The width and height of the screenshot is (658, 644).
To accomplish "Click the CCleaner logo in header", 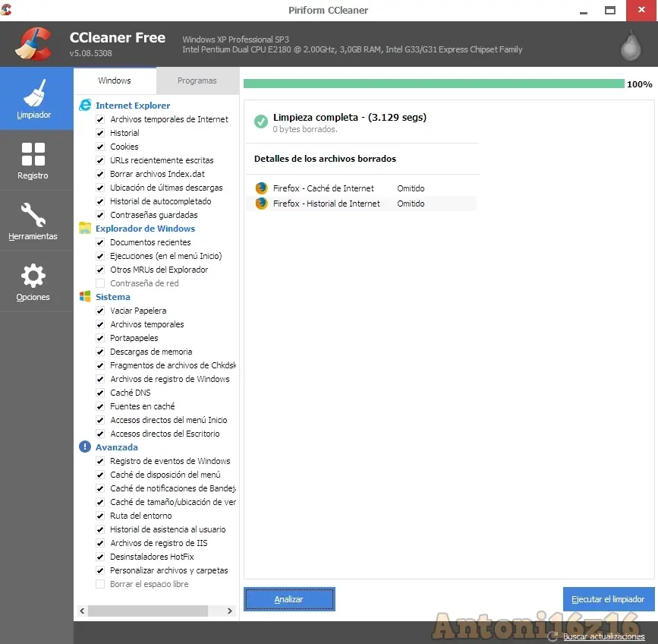I will pyautogui.click(x=33, y=44).
